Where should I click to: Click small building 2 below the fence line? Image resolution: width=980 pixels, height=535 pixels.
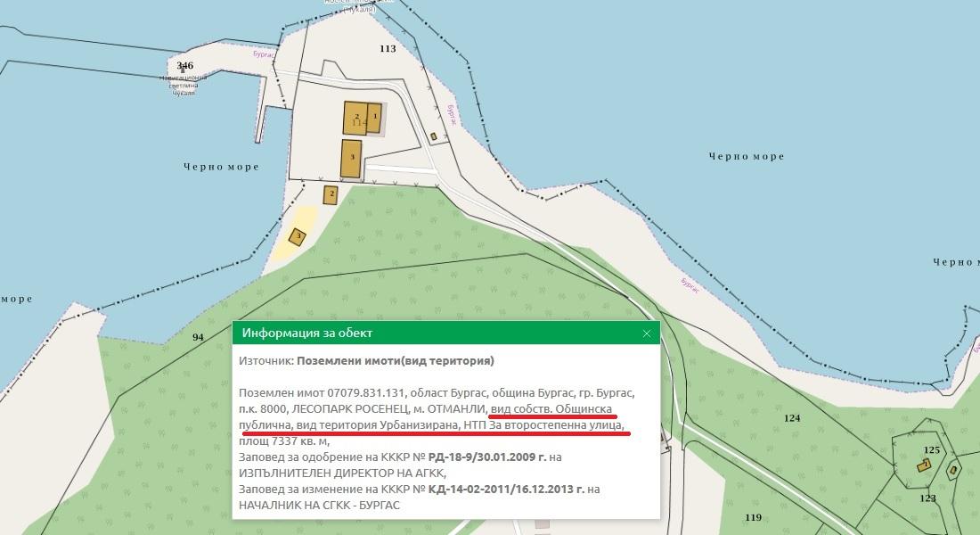[331, 194]
